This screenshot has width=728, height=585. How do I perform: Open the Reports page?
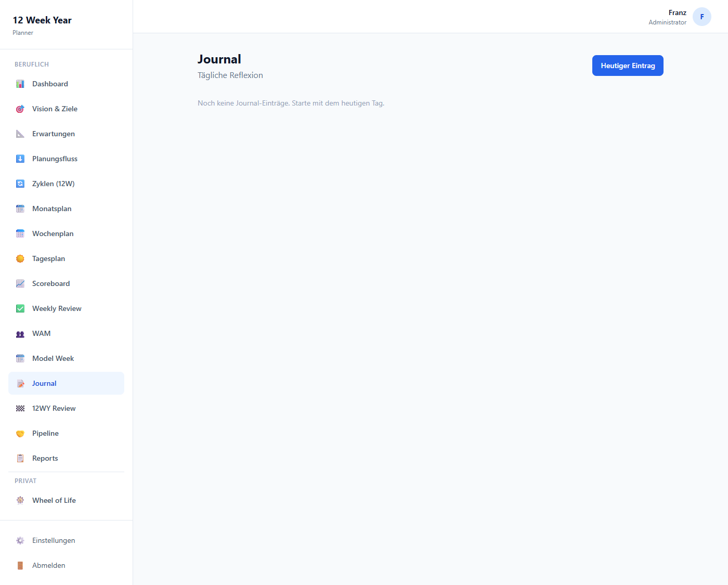pos(45,459)
